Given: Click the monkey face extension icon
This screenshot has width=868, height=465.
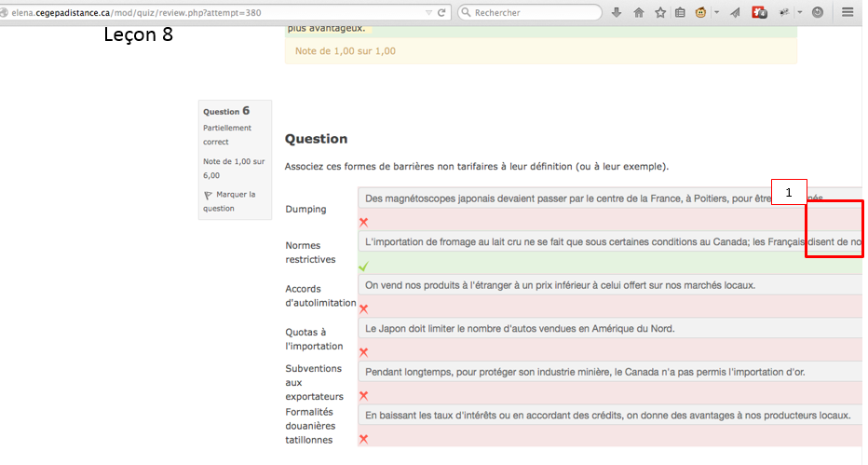Looking at the screenshot, I should tap(701, 13).
